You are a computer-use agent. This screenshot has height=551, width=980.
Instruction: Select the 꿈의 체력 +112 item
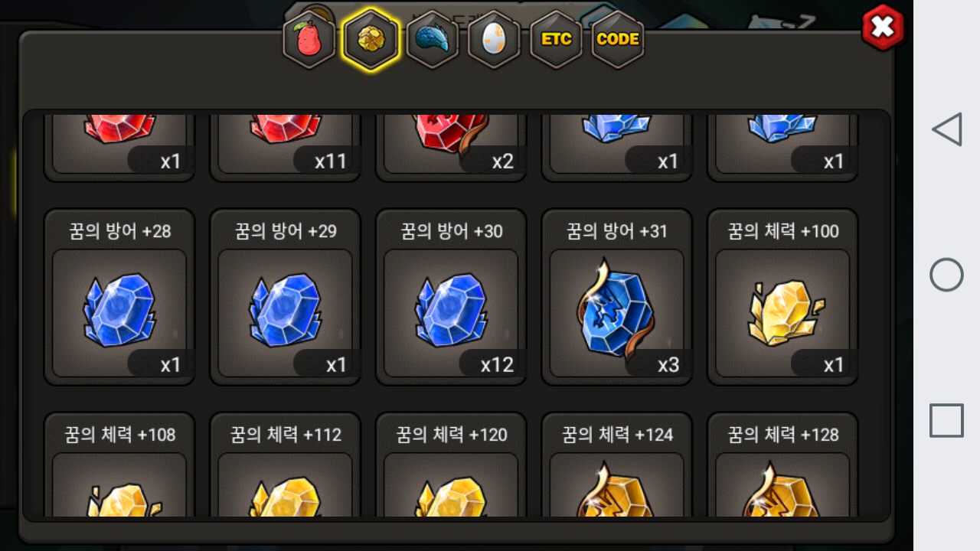click(x=285, y=465)
